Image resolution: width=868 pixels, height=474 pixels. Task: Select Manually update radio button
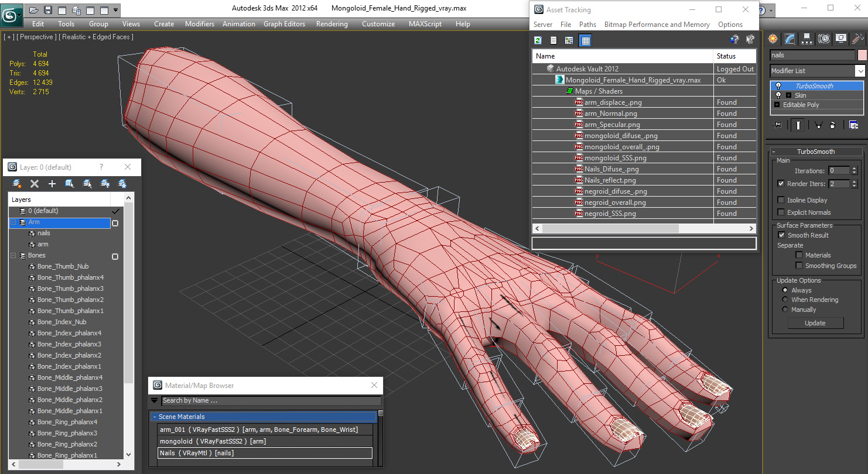coord(785,310)
